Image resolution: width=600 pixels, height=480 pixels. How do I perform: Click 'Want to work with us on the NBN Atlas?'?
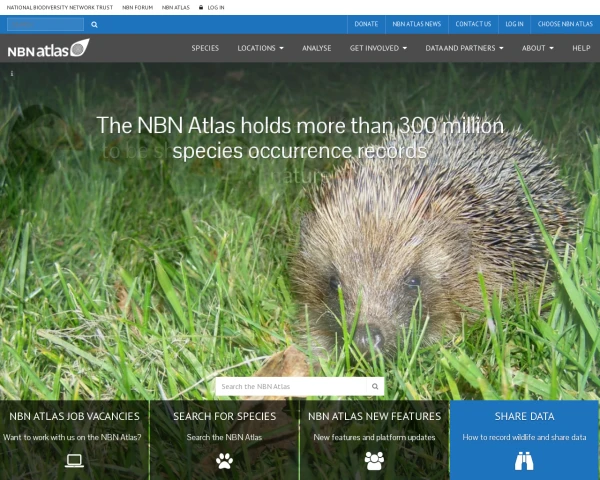[x=72, y=437]
